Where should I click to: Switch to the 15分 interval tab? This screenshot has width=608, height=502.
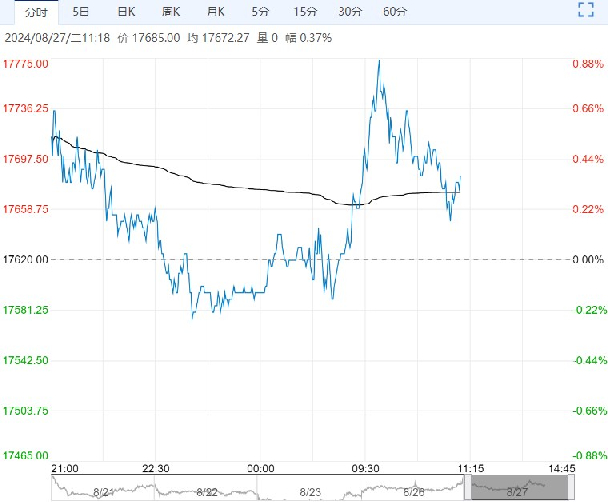(x=305, y=12)
